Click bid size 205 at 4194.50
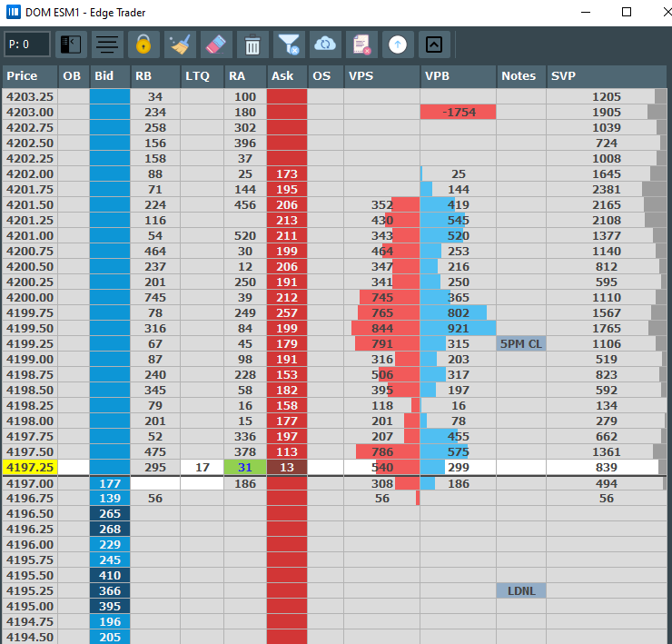 click(110, 637)
